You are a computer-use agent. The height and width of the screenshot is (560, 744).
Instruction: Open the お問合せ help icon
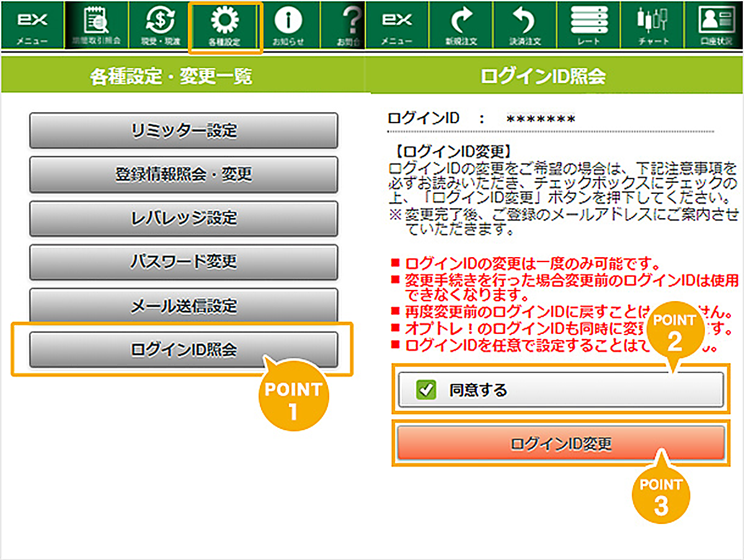tap(351, 25)
